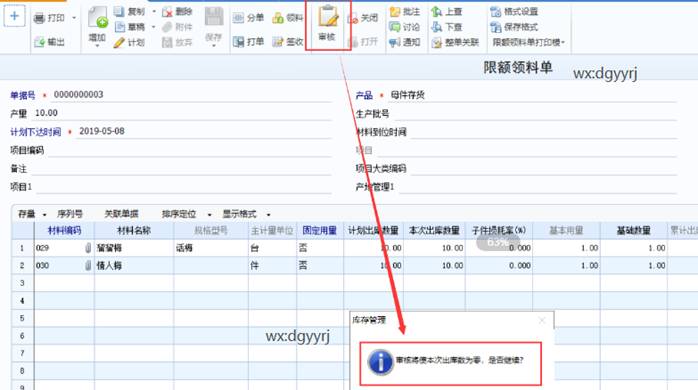Viewport: 698px width, 390px height.
Task: Click the info icon in 库存管理 dialog
Action: tap(380, 362)
